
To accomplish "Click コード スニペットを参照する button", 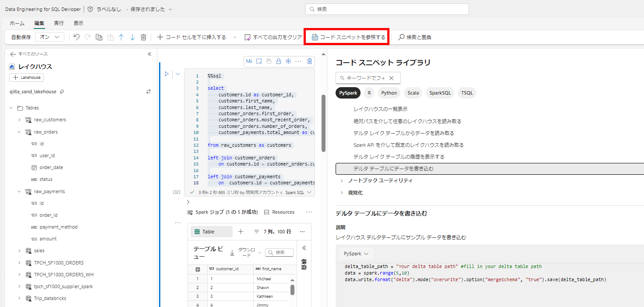I will pos(348,37).
